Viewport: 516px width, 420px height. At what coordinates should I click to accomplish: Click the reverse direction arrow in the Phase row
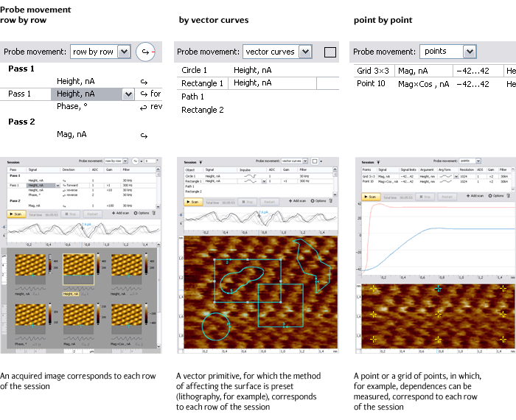[144, 107]
